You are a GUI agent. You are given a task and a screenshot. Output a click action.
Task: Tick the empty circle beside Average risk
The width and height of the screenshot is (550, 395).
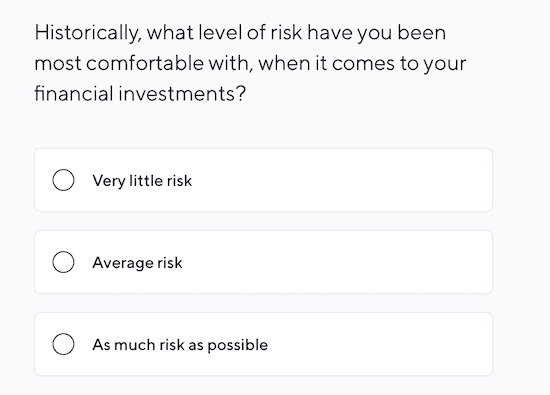(63, 262)
